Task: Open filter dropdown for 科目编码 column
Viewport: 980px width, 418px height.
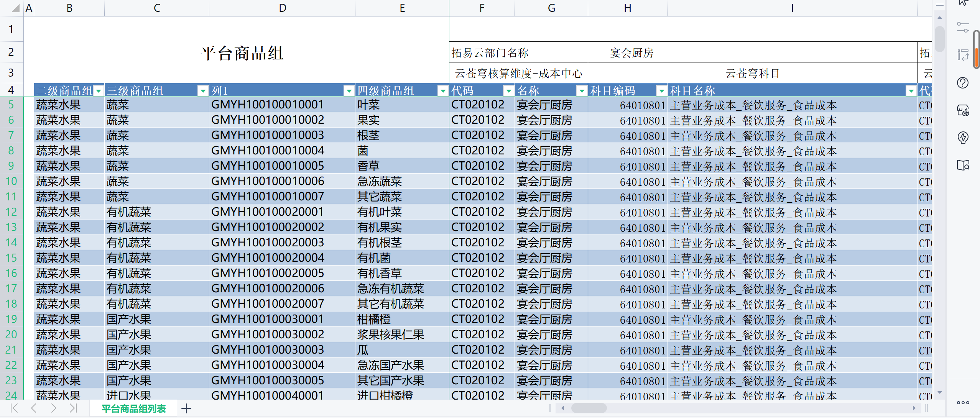Action: click(661, 91)
